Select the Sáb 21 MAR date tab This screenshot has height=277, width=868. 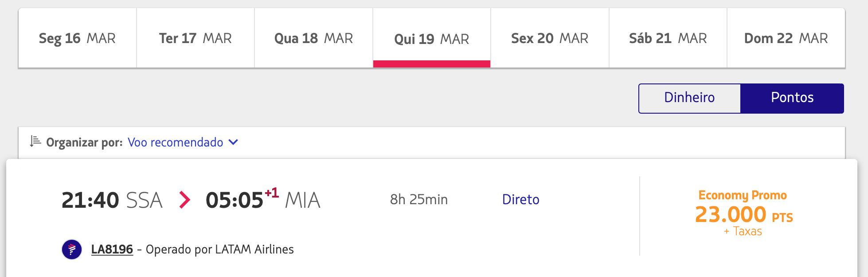pyautogui.click(x=668, y=38)
